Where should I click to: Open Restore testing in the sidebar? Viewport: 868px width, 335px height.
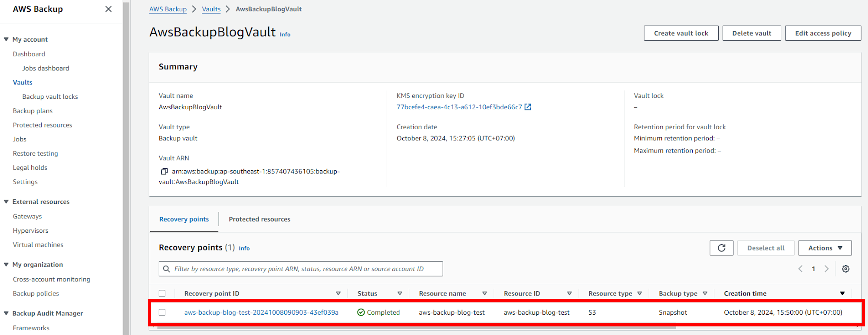[35, 153]
